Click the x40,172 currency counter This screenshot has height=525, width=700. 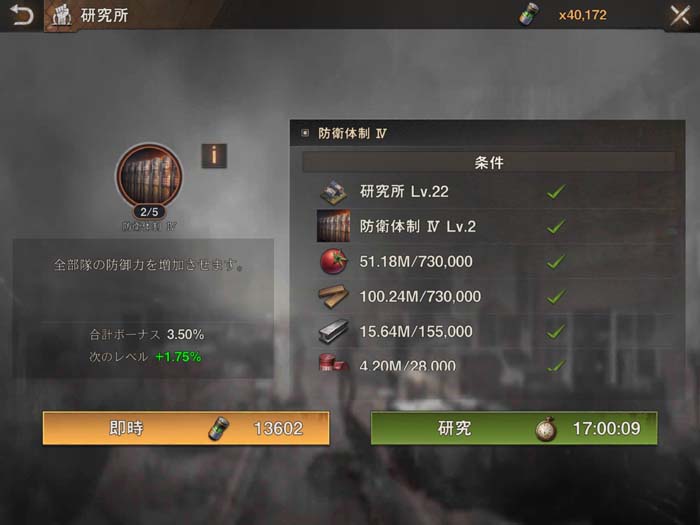coord(583,15)
